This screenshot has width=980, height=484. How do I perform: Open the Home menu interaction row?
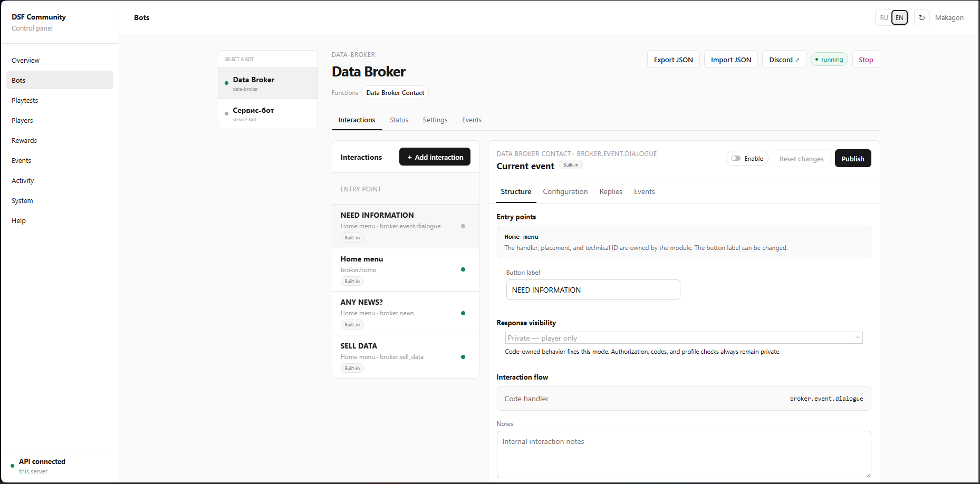tap(405, 269)
